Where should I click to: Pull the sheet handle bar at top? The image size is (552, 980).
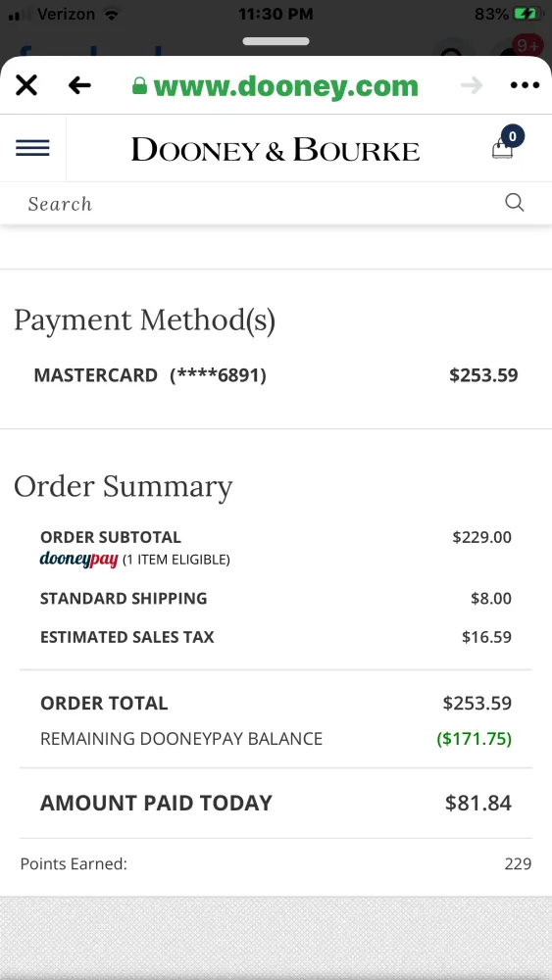point(276,41)
